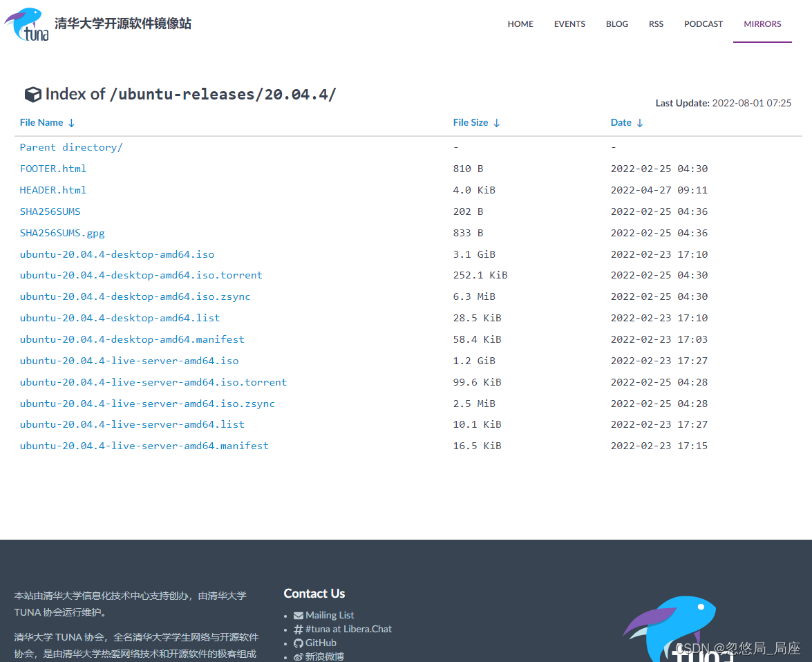Go to BLOG in the top menu
Screen dimensions: 812x662
pyautogui.click(x=616, y=23)
